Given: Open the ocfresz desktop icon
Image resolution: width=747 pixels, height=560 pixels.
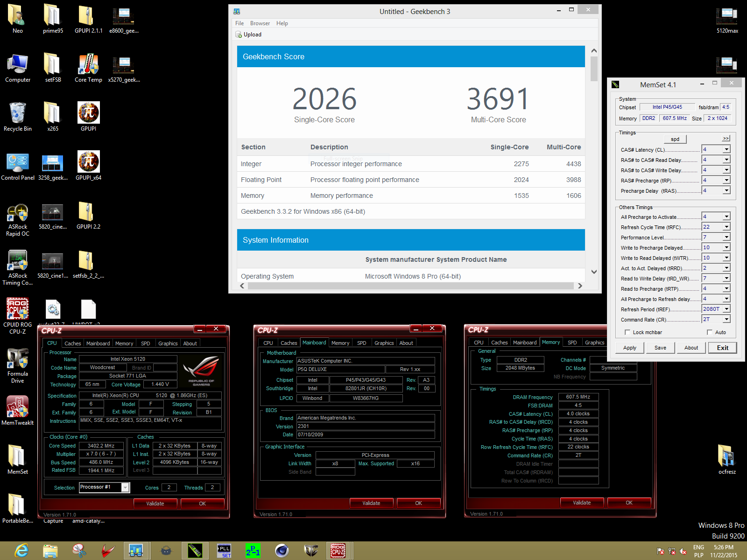Looking at the screenshot, I should (x=727, y=460).
